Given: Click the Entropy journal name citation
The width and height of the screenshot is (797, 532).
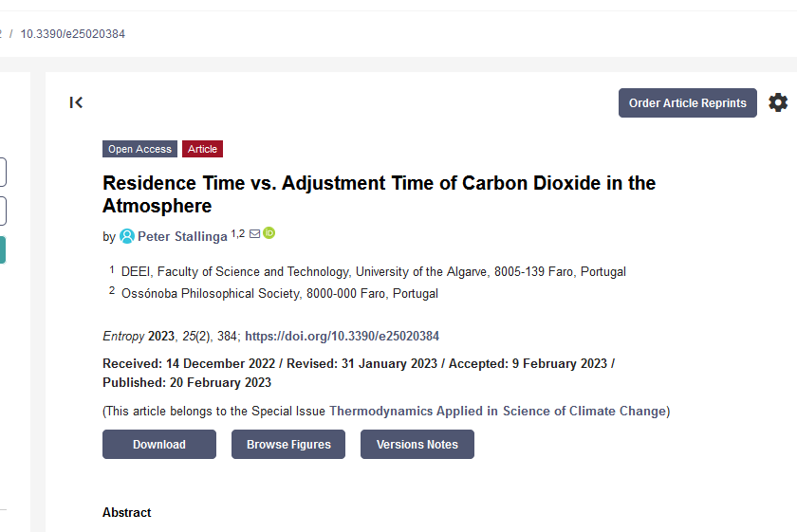Looking at the screenshot, I should tap(123, 336).
